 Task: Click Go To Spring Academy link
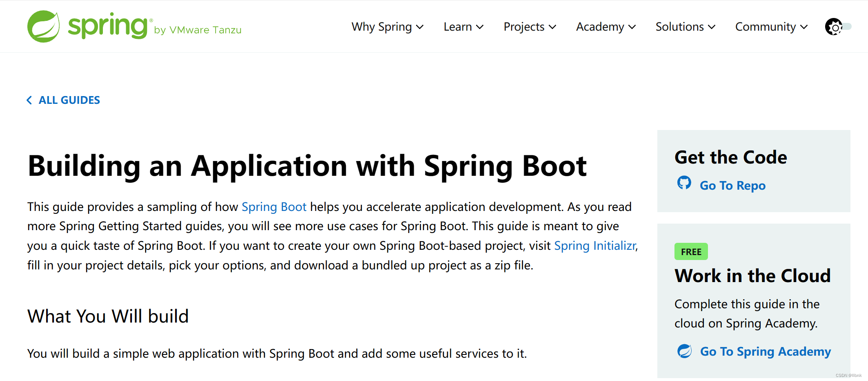[x=766, y=352]
